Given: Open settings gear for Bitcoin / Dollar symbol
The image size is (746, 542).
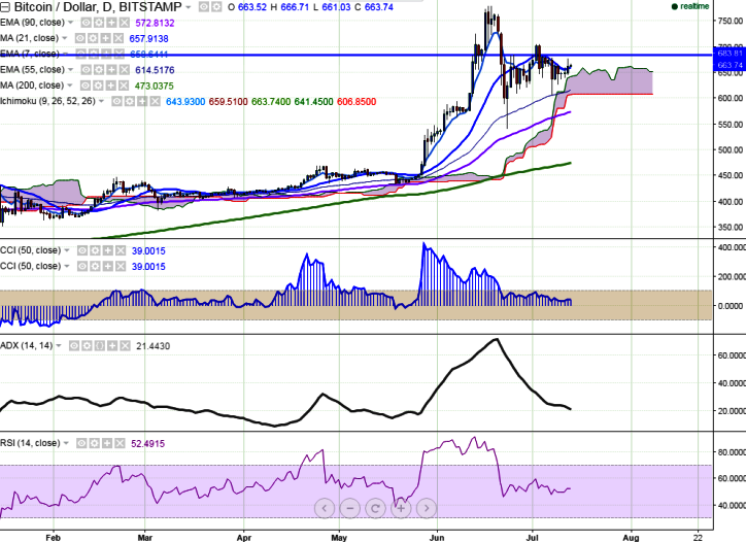Looking at the screenshot, I should [216, 7].
